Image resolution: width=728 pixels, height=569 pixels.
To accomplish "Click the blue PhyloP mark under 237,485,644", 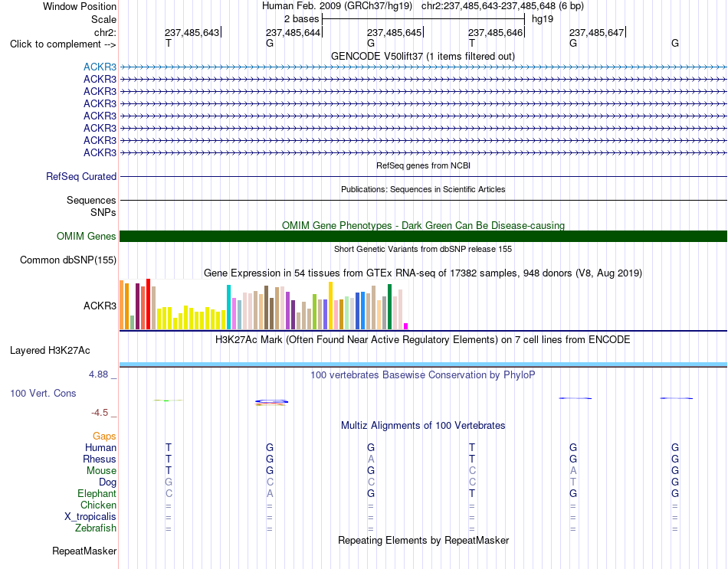I will 271,401.
